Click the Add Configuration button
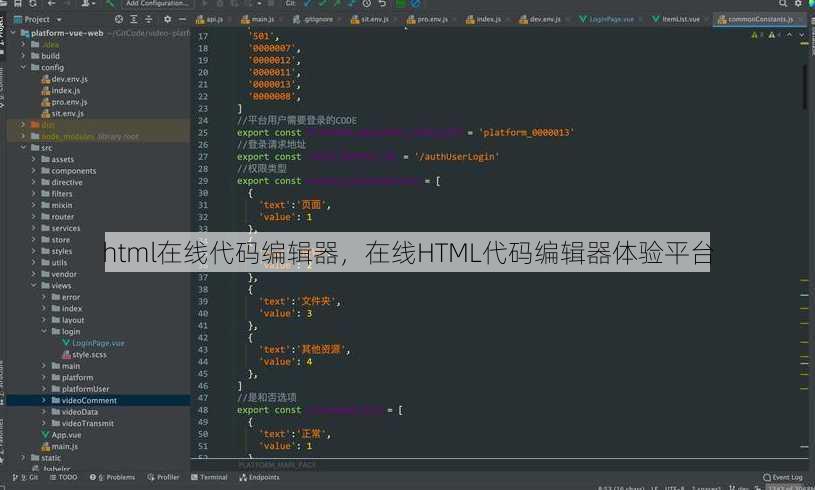The width and height of the screenshot is (815, 490). [157, 3]
